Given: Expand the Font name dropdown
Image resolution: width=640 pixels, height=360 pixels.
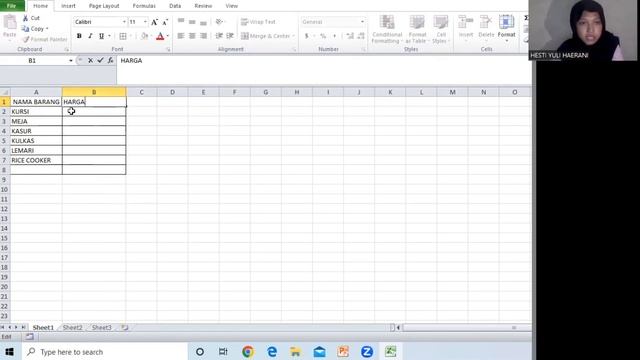Looking at the screenshot, I should (x=124, y=22).
